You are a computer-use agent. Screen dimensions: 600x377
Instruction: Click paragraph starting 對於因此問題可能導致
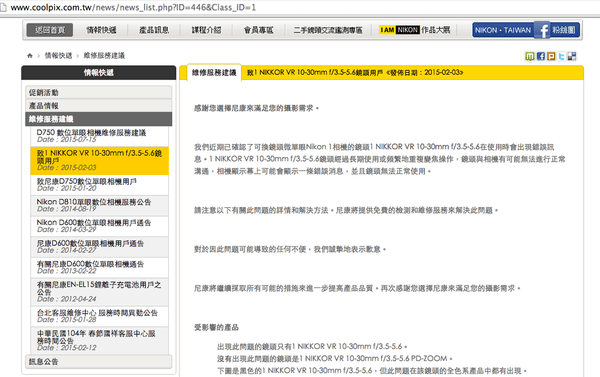coord(290,249)
